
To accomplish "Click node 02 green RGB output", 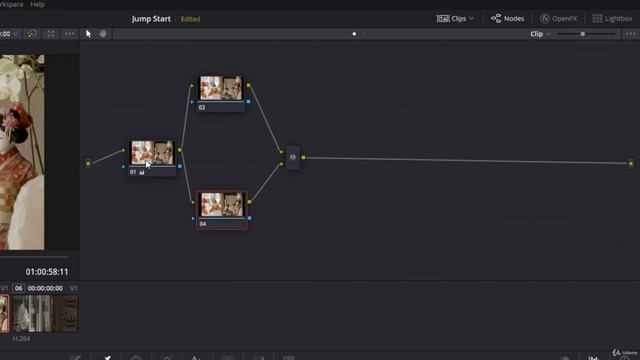I will [249, 85].
